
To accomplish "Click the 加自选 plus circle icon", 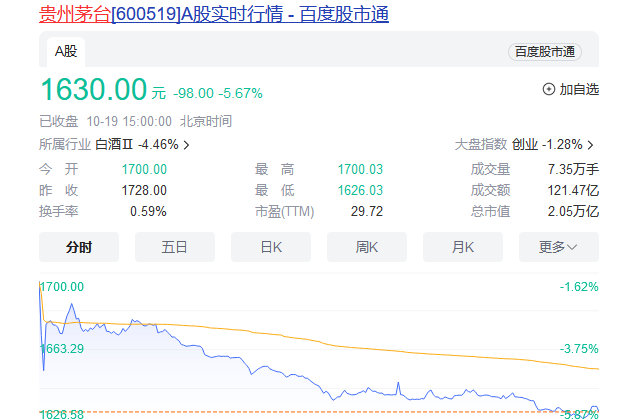I will pos(549,89).
